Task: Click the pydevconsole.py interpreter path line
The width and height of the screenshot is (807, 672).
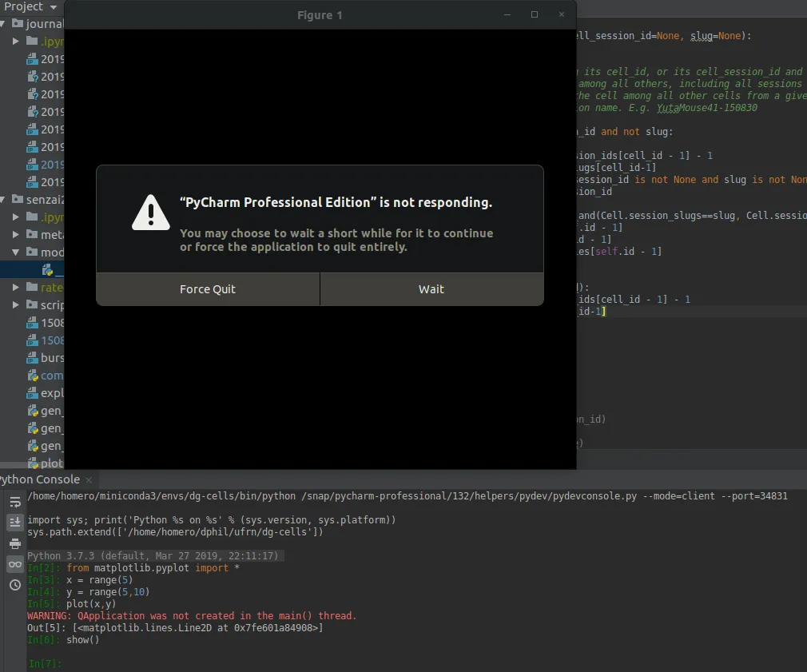Action: point(407,496)
